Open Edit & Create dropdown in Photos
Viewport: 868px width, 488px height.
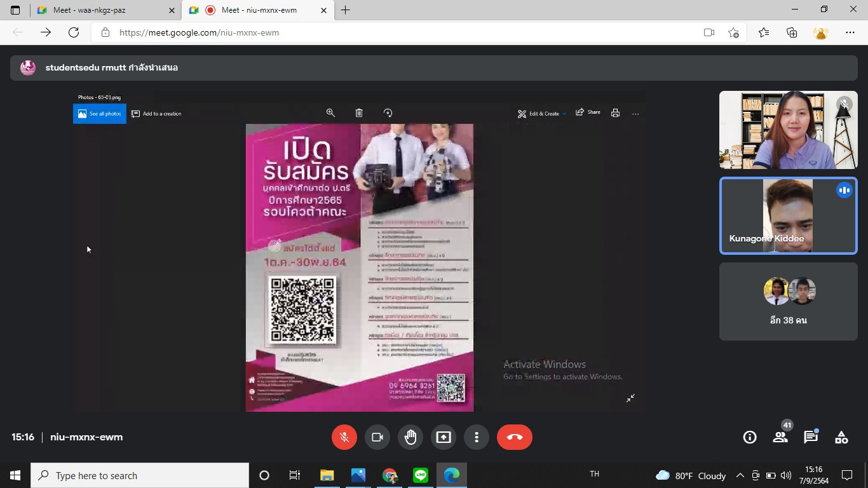click(541, 114)
